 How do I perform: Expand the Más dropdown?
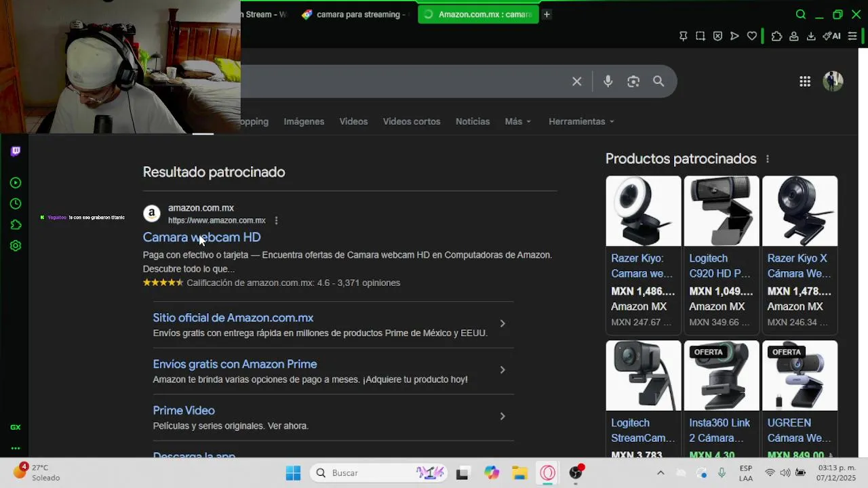tap(518, 121)
